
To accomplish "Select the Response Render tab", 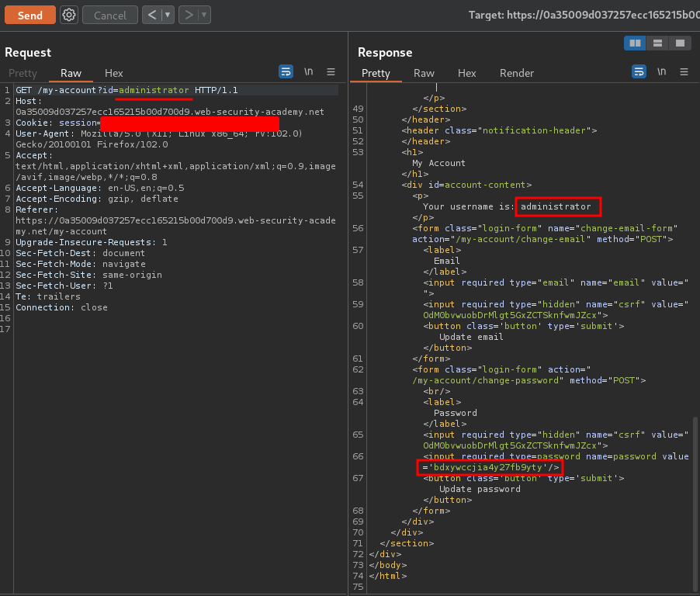I will point(517,73).
